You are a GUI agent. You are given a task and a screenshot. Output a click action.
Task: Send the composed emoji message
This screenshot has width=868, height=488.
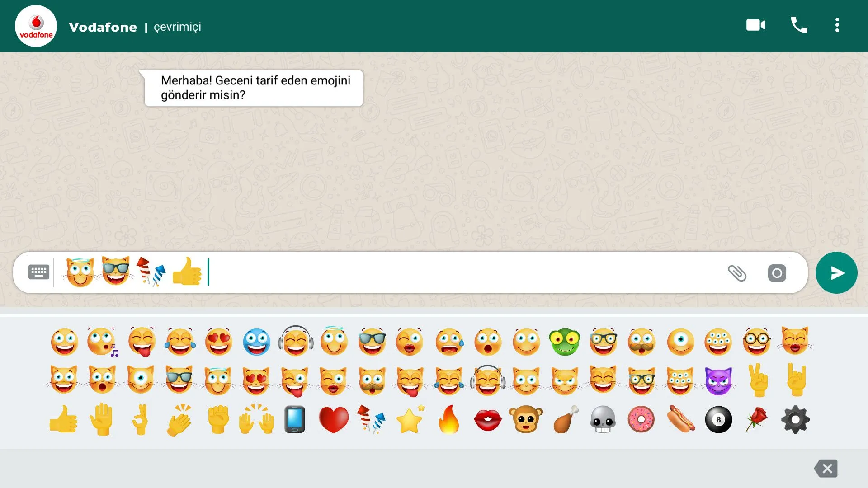(x=836, y=273)
